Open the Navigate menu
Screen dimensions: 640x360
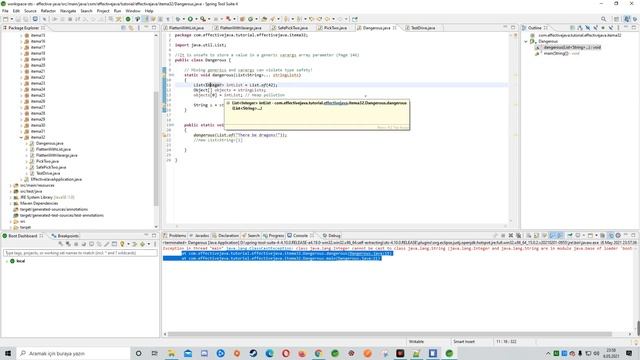click(68, 11)
